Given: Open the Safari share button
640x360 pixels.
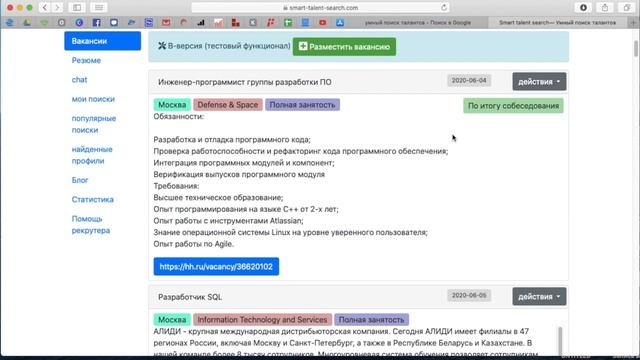Looking at the screenshot, I should click(604, 7).
